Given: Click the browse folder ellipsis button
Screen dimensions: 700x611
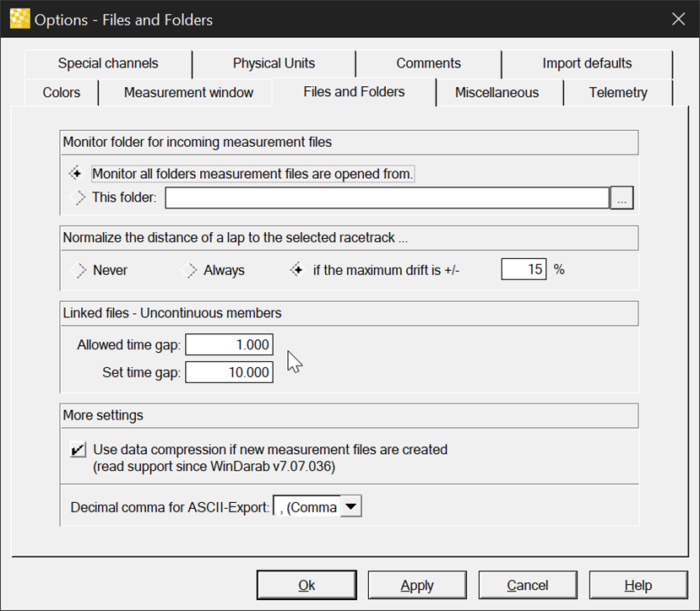Looking at the screenshot, I should point(622,198).
